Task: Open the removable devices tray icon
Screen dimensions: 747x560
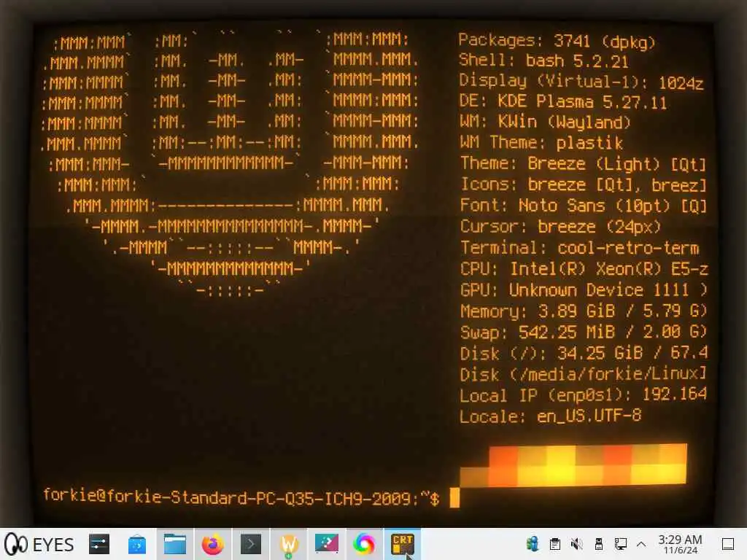Action: [599, 544]
